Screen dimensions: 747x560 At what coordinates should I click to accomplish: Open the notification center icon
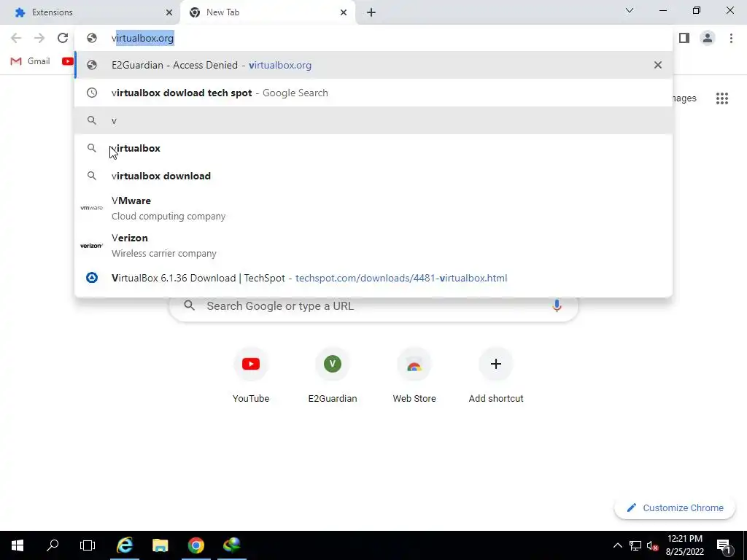724,545
